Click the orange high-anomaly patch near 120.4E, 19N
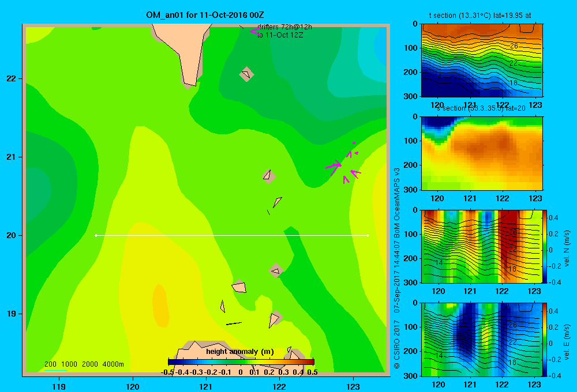This screenshot has height=392, width=577. tap(161, 305)
